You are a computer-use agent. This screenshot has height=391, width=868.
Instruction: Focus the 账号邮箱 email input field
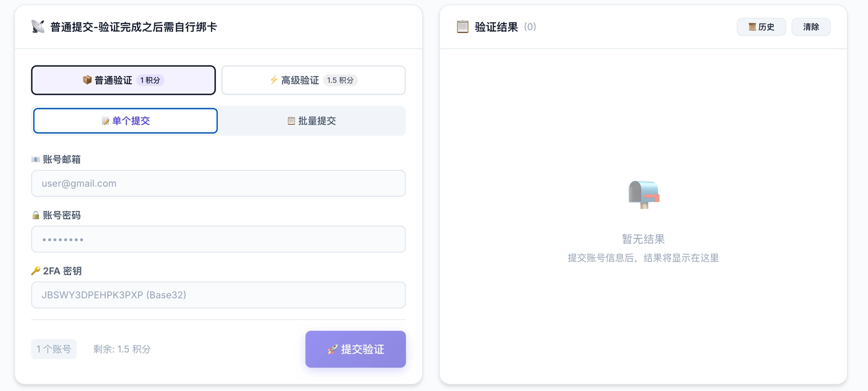(218, 183)
